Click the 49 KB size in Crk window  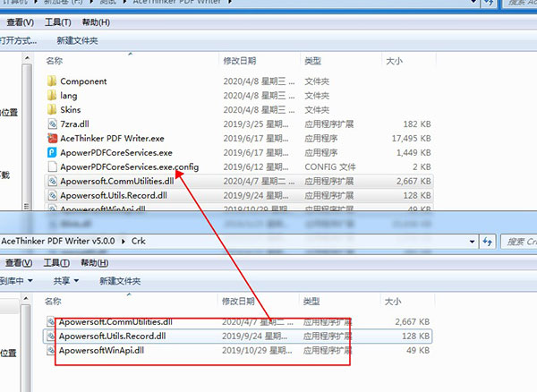417,351
